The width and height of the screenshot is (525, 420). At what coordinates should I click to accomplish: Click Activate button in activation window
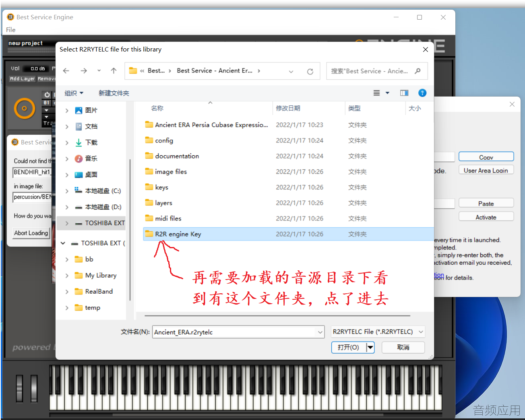pyautogui.click(x=486, y=217)
